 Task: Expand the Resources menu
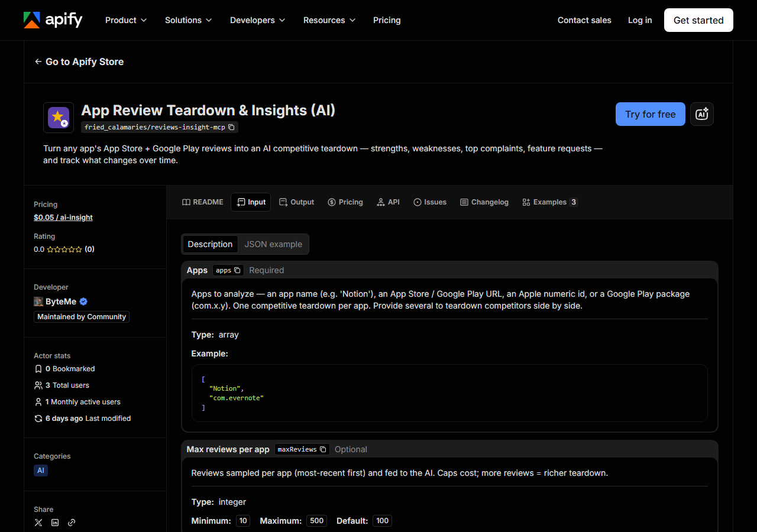(x=329, y=20)
